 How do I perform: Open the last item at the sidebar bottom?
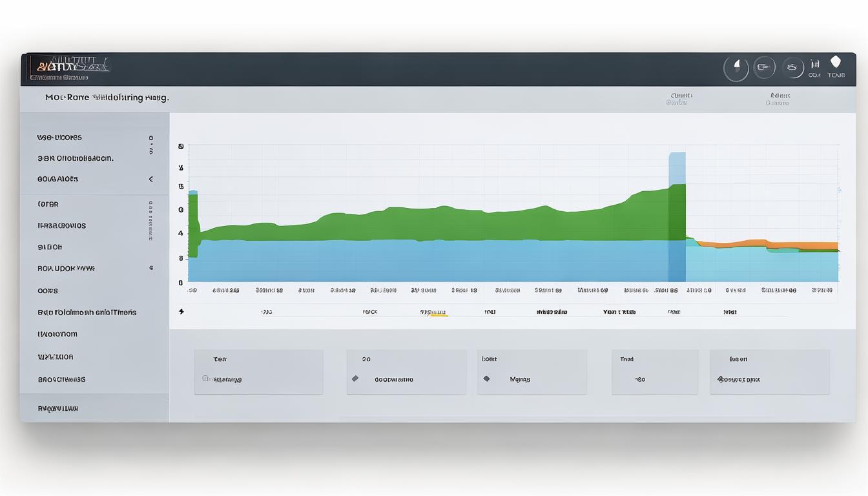tap(58, 408)
